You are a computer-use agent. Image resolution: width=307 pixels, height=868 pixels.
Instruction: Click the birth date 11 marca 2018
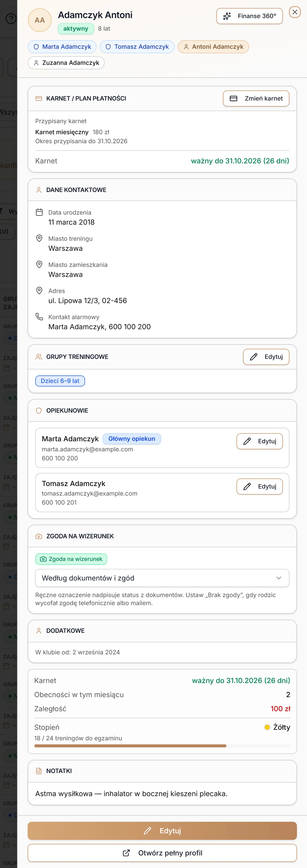(71, 222)
